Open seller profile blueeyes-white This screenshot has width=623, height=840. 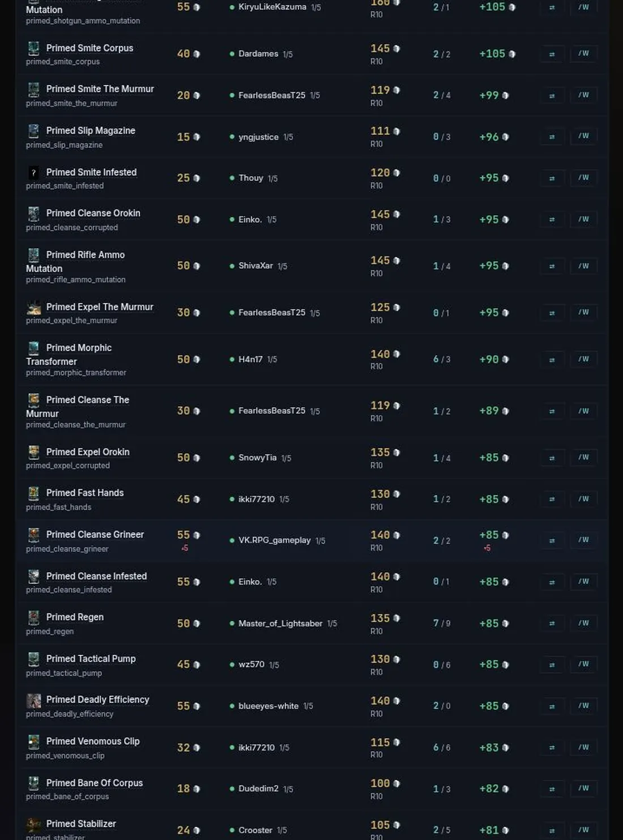[x=268, y=706]
